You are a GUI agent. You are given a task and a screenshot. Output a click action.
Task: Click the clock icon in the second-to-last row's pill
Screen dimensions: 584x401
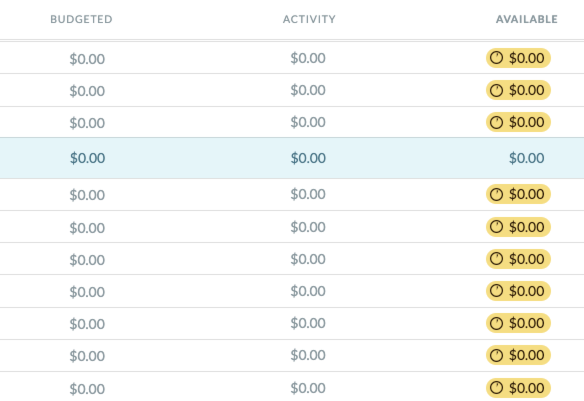496,356
